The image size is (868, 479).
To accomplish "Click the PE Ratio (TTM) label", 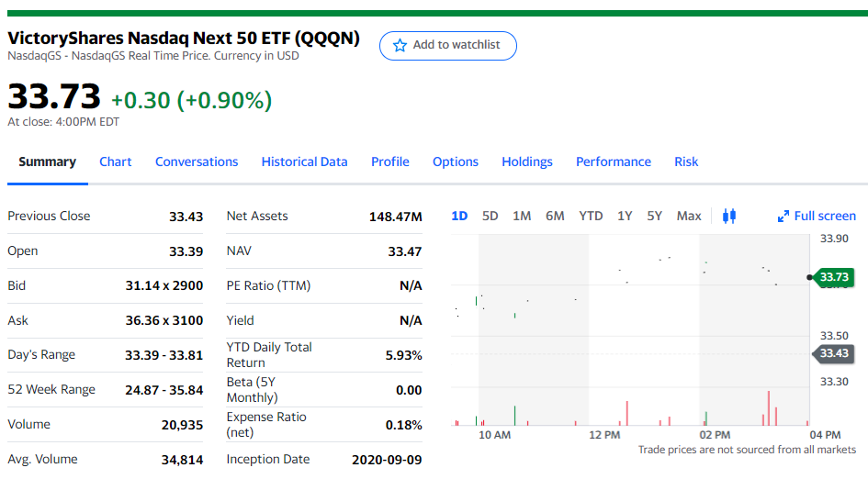I will click(x=268, y=285).
